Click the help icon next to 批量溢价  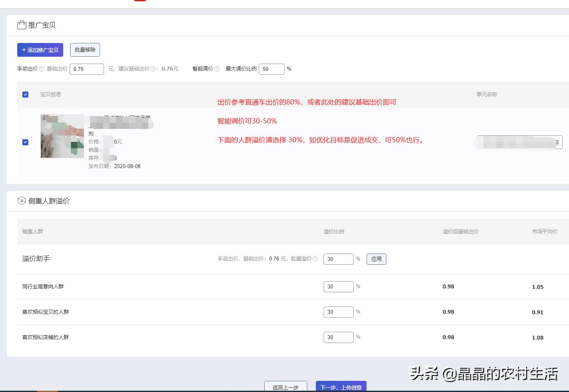pos(315,259)
